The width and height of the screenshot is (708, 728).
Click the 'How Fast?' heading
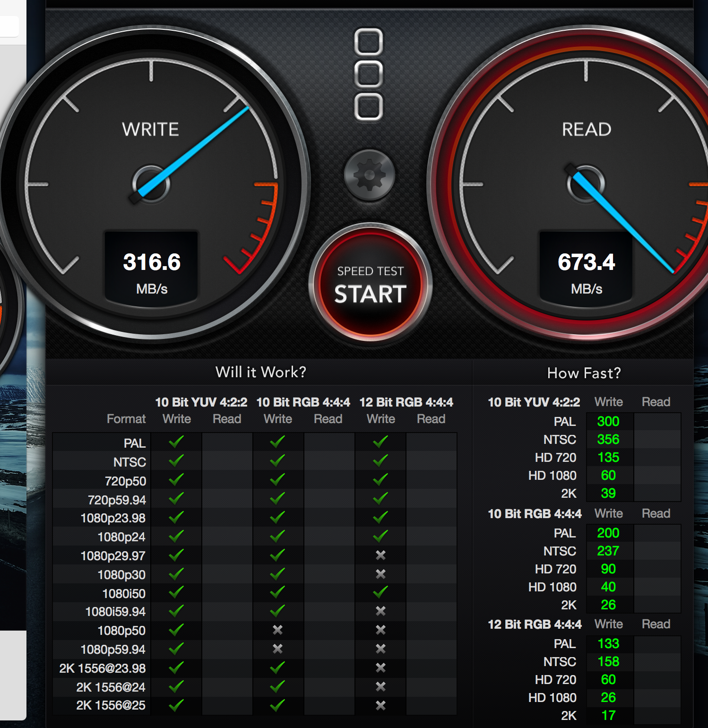click(584, 373)
